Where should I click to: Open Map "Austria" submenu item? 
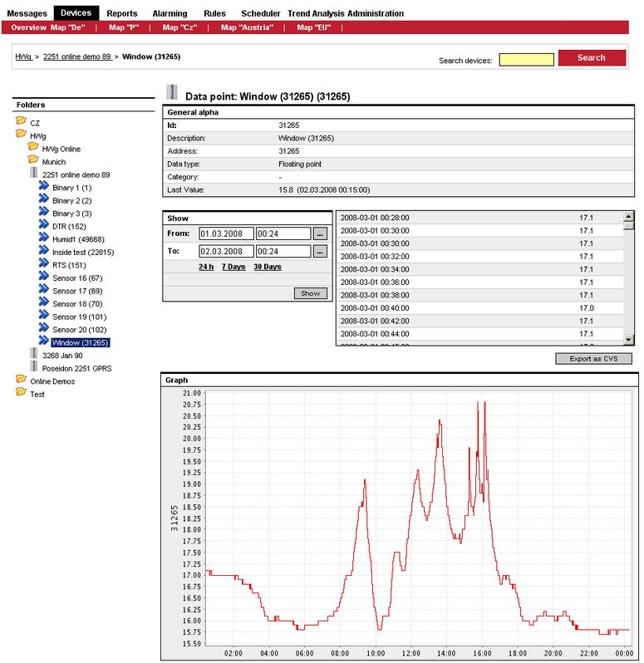pyautogui.click(x=247, y=27)
